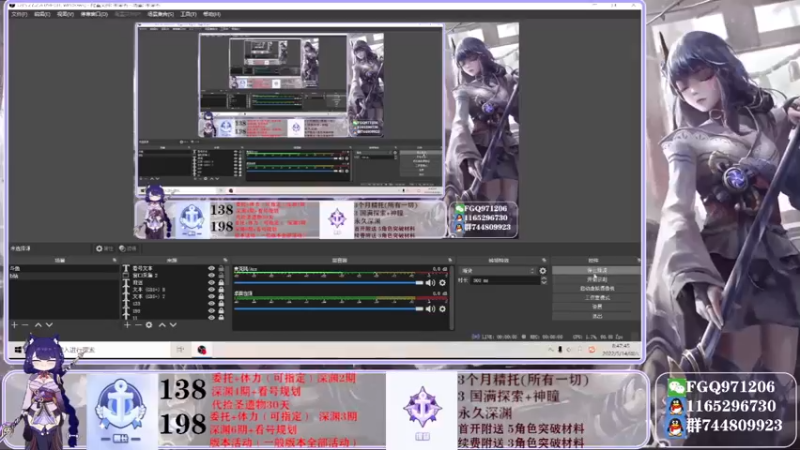Click the 启动虚拟摄像机 button
The image size is (800, 450).
[596, 289]
